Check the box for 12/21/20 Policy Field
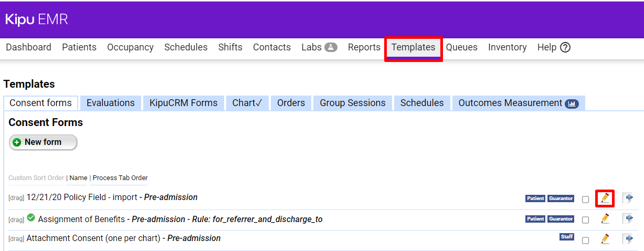644x251 pixels. 585,200
